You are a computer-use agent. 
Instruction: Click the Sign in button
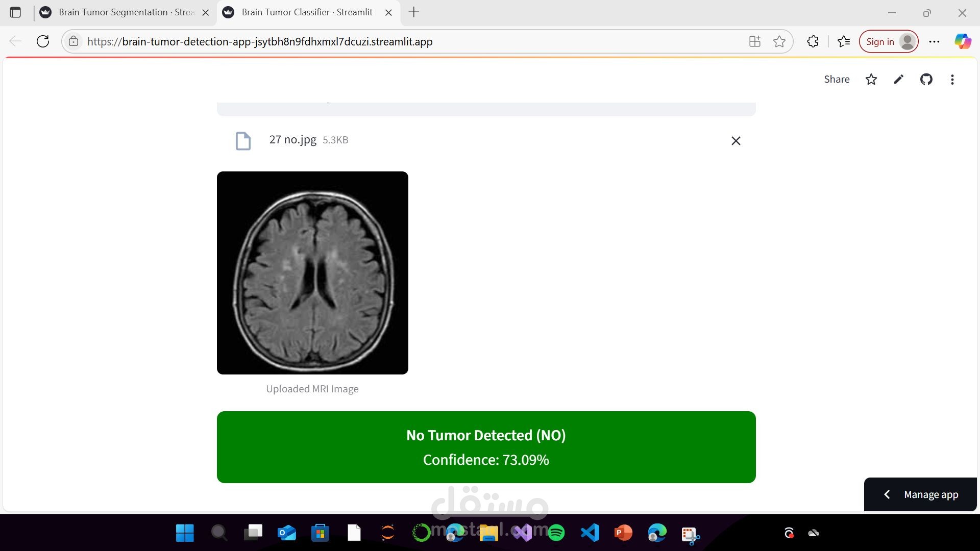[889, 41]
